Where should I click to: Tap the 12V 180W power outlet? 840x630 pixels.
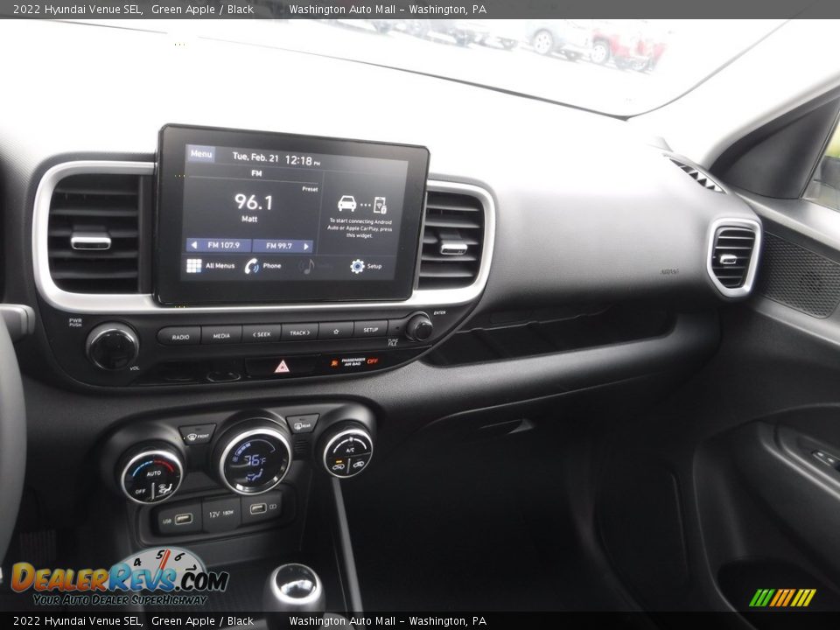[x=221, y=514]
